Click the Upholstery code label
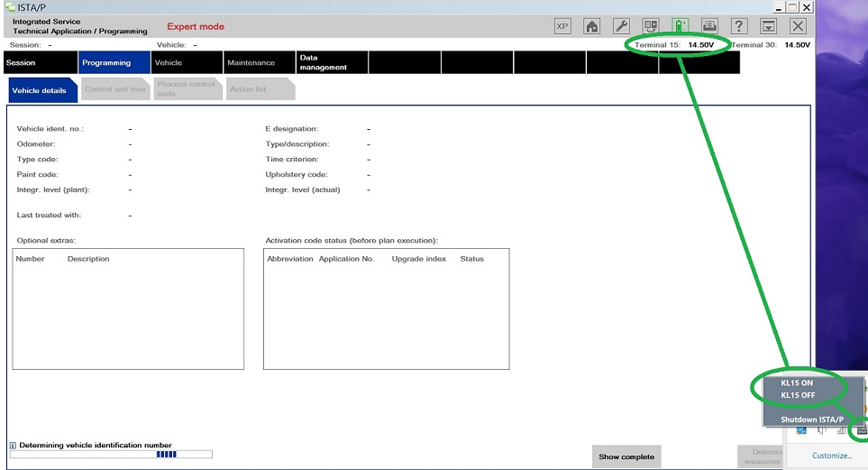 tap(297, 175)
